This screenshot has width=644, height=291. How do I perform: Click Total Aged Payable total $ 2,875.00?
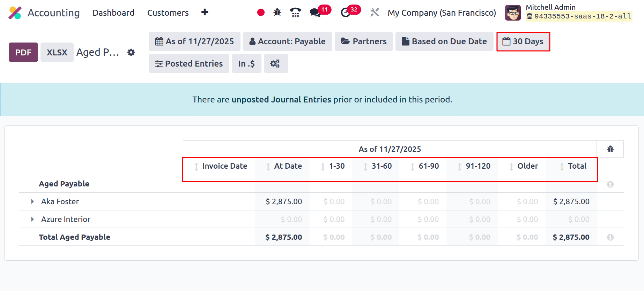571,237
